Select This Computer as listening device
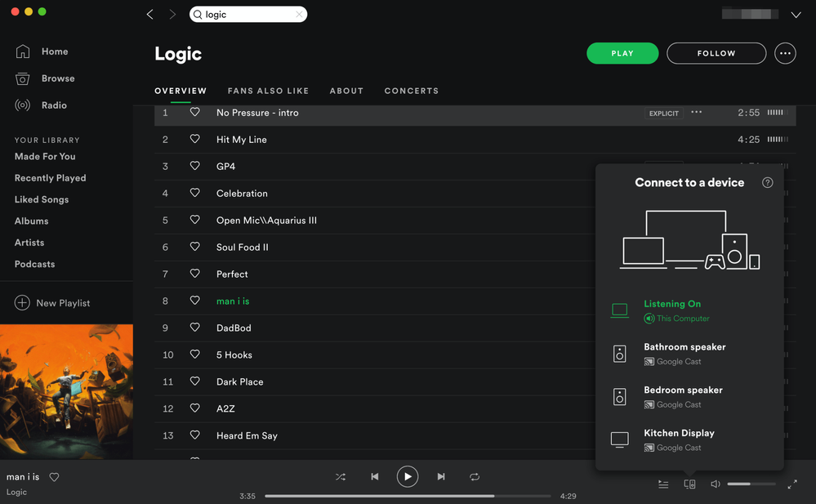The image size is (816, 504). 689,311
